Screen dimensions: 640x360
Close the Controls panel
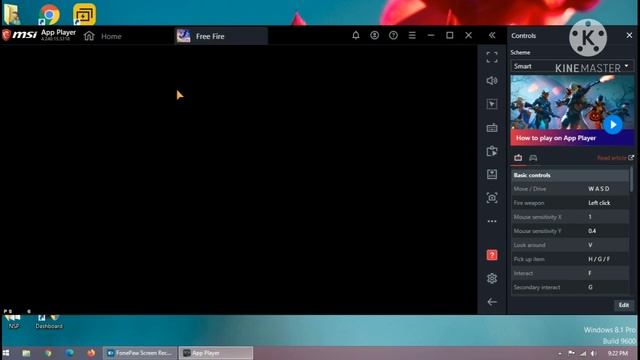point(629,36)
